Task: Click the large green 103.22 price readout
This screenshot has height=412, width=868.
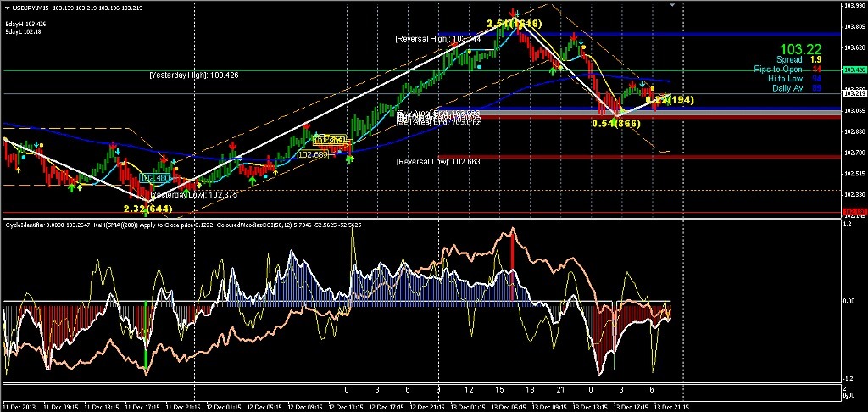Action: 800,49
